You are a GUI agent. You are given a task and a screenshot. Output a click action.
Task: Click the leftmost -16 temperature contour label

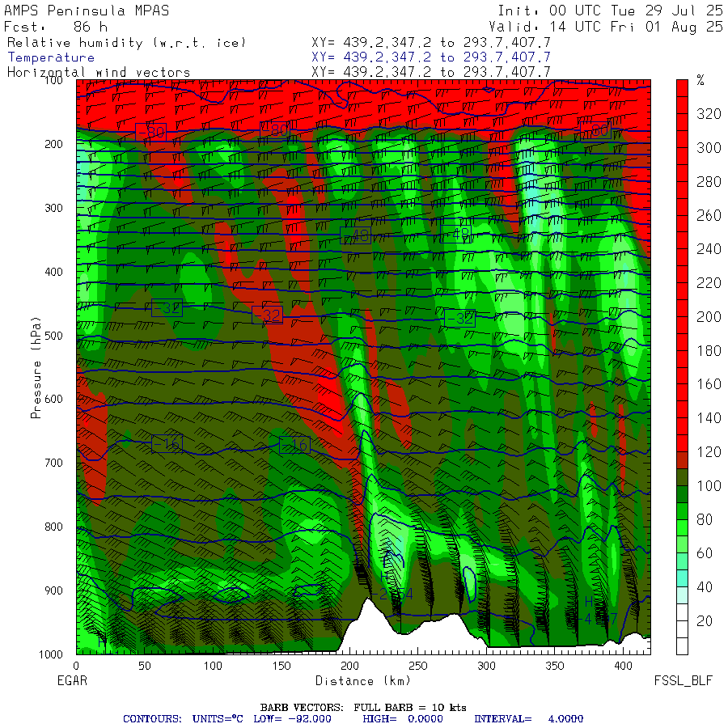coord(167,444)
